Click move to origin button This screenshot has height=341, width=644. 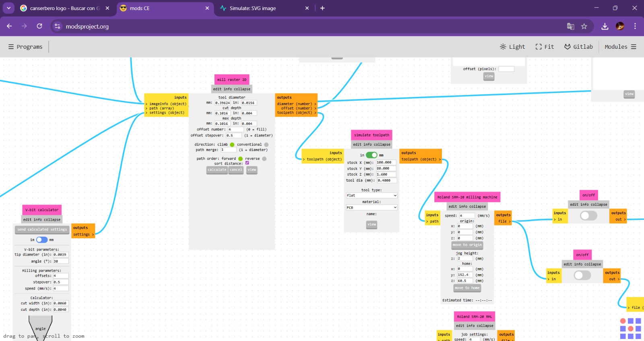point(467,245)
